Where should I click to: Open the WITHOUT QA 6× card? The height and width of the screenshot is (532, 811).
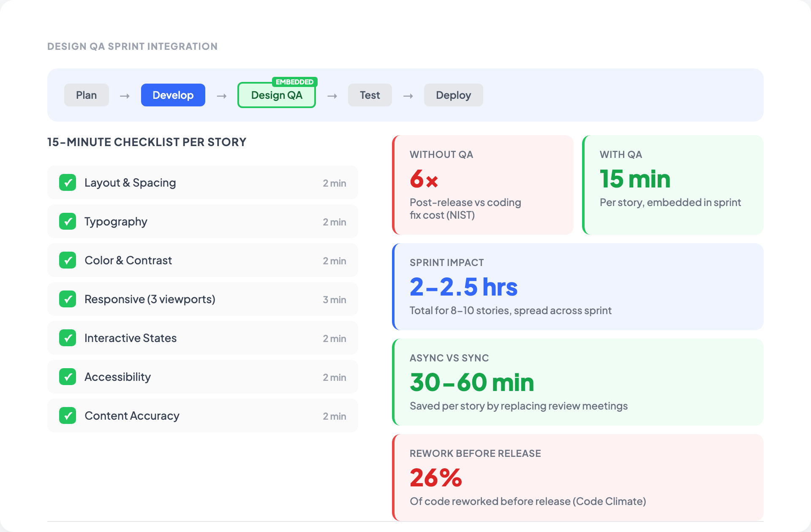pyautogui.click(x=483, y=185)
